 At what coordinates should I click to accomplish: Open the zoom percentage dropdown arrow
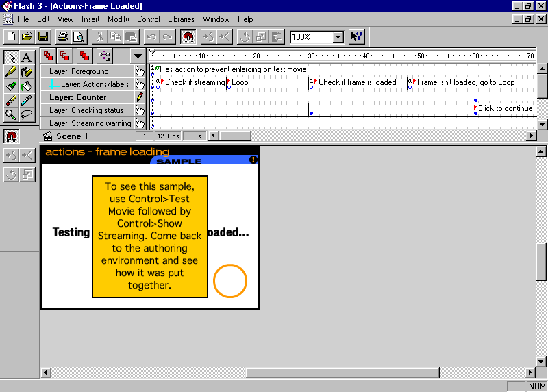click(x=338, y=37)
